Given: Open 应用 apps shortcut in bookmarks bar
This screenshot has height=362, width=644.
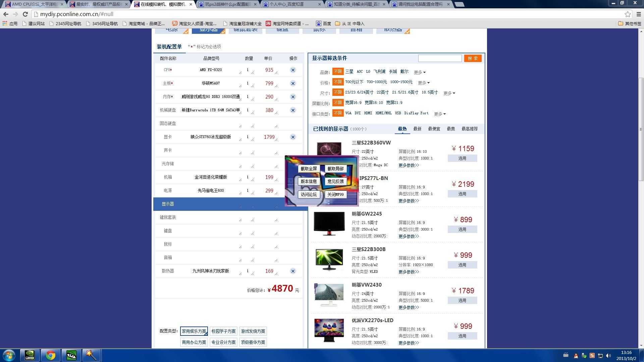Looking at the screenshot, I should (10, 23).
